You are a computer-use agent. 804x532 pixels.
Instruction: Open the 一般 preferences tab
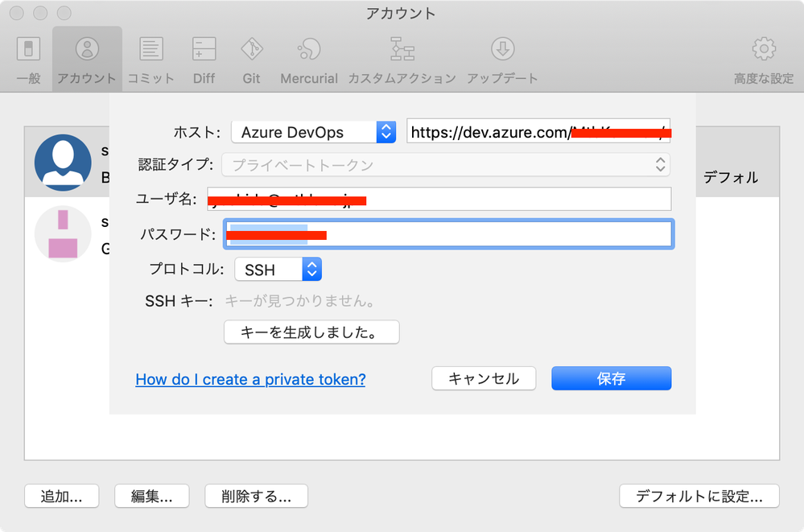click(x=29, y=60)
